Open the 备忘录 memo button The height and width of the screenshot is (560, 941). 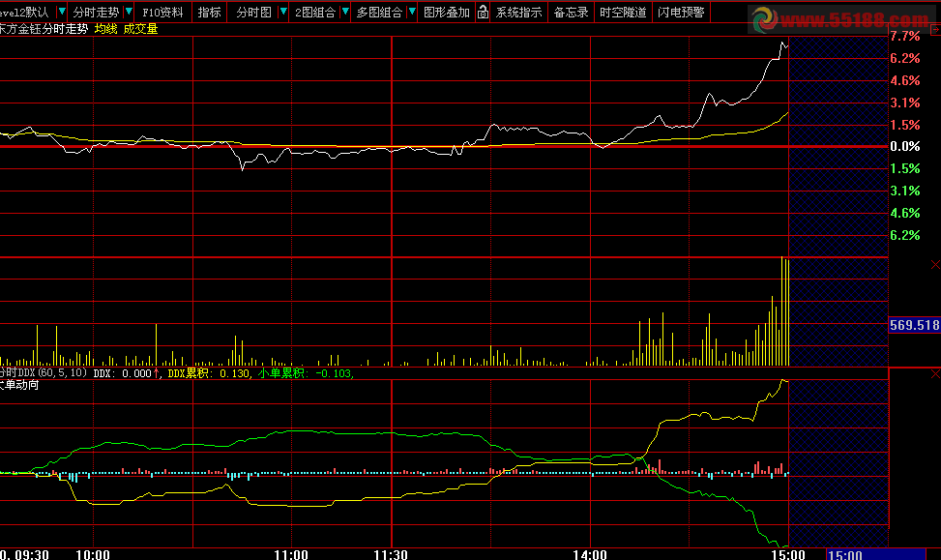point(571,12)
